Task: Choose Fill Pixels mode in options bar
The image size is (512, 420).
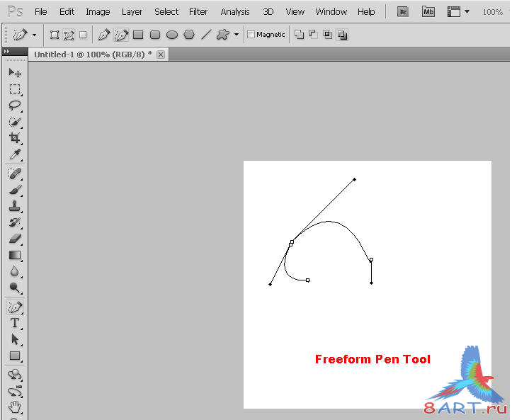Action: (x=83, y=35)
